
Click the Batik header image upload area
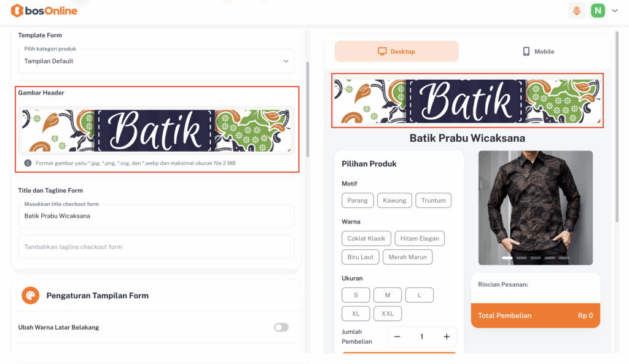coord(156,131)
